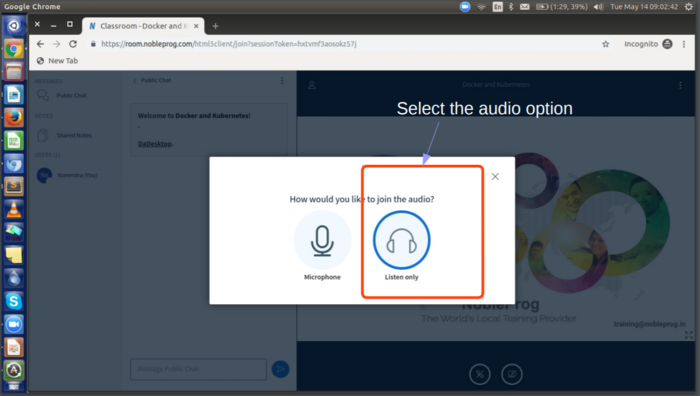The height and width of the screenshot is (396, 700).
Task: Open the mail indicator in top panel
Action: 525,7
